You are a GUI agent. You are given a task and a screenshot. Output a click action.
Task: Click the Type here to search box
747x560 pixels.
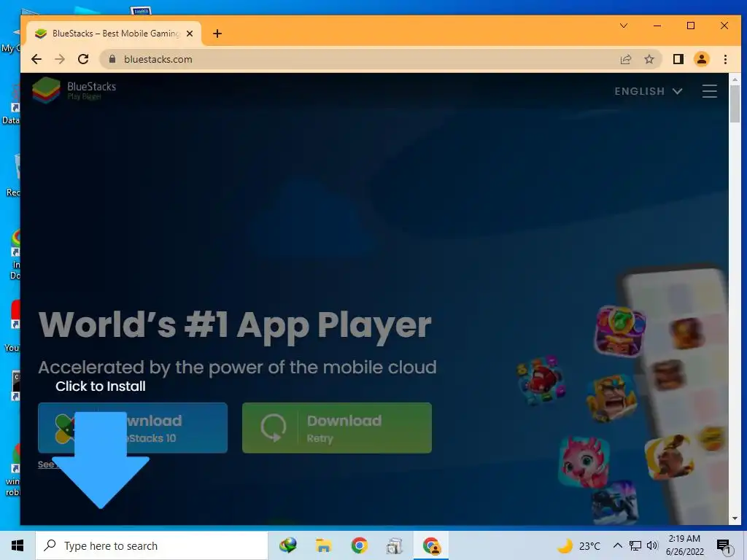pos(152,545)
